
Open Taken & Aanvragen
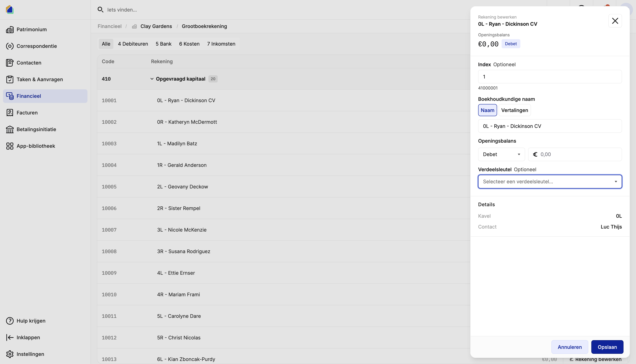coord(45,79)
